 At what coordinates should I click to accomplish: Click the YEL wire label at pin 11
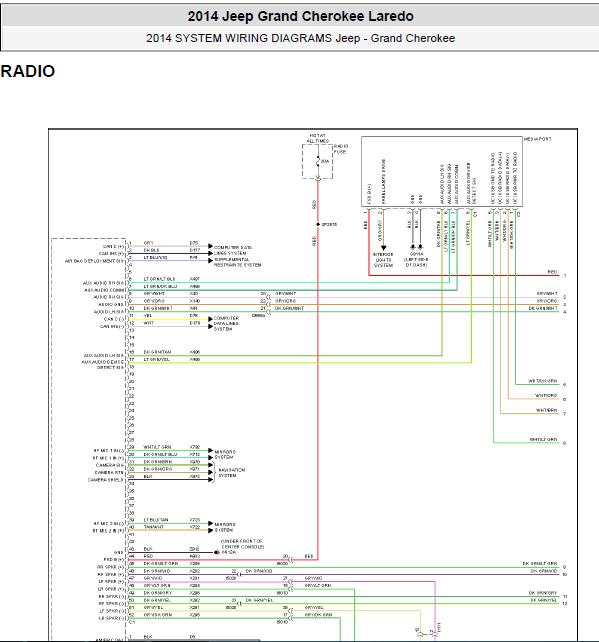(148, 316)
